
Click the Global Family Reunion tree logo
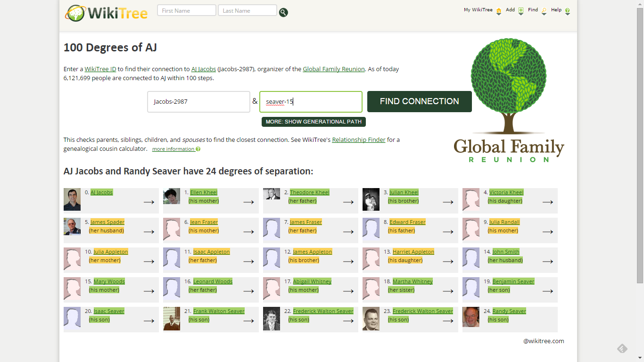(x=509, y=100)
